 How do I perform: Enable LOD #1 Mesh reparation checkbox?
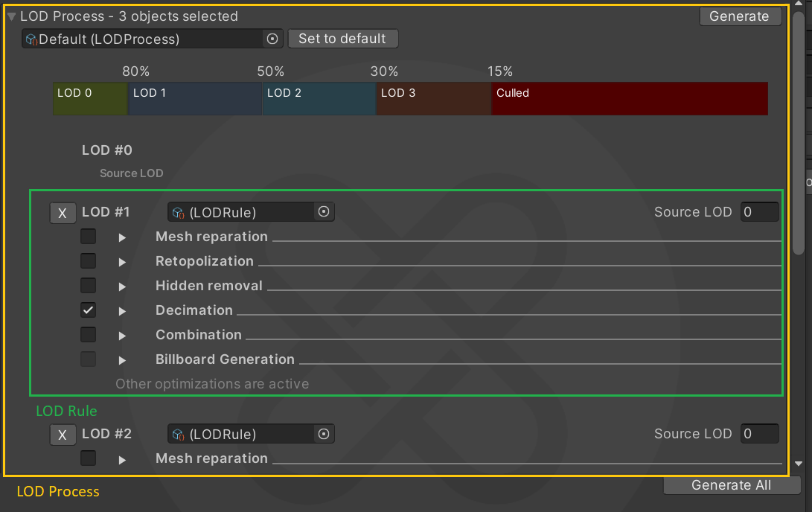pyautogui.click(x=88, y=237)
